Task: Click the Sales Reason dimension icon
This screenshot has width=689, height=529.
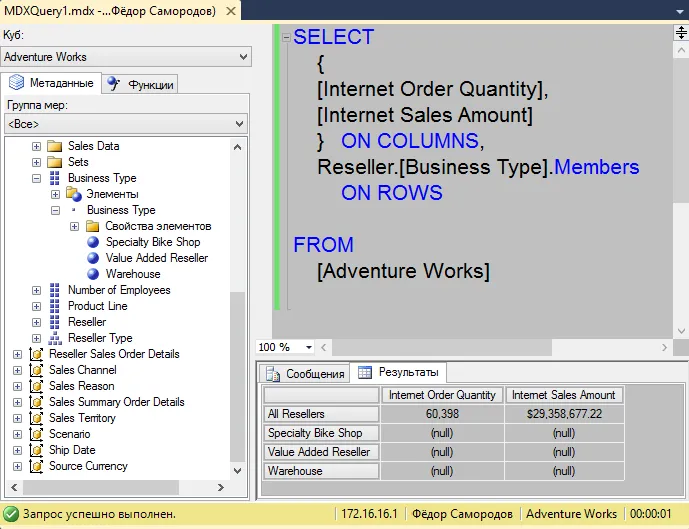Action: 36,386
